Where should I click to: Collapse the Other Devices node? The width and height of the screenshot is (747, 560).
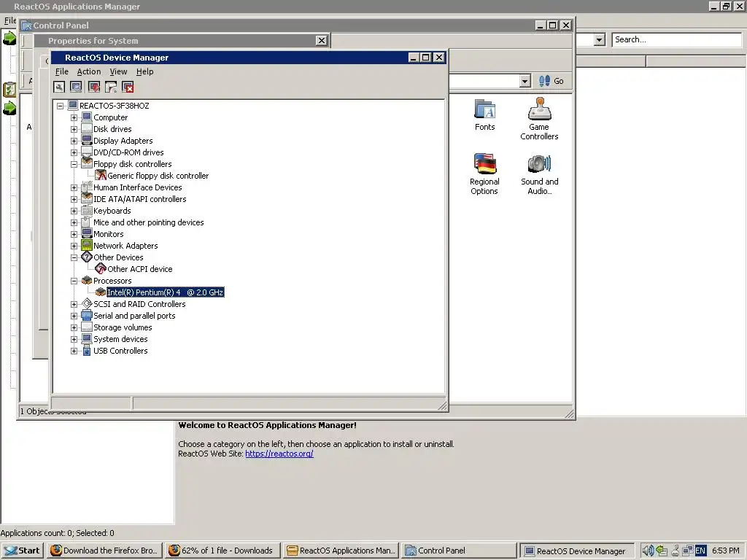[74, 257]
